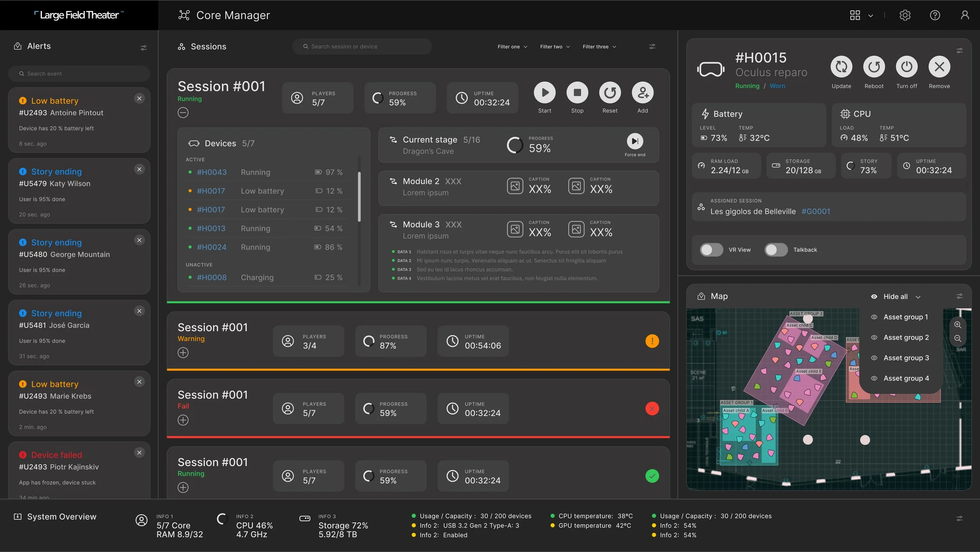Zoom in on the map
This screenshot has height=552, width=980.
(957, 325)
